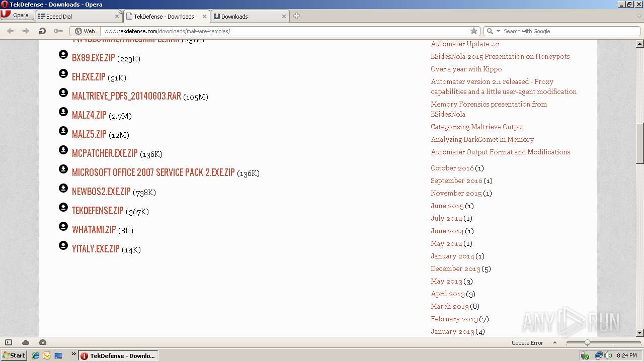Click download icon beside Microsoft Office 2007 Service Pack
The width and height of the screenshot is (644, 362).
point(63,169)
